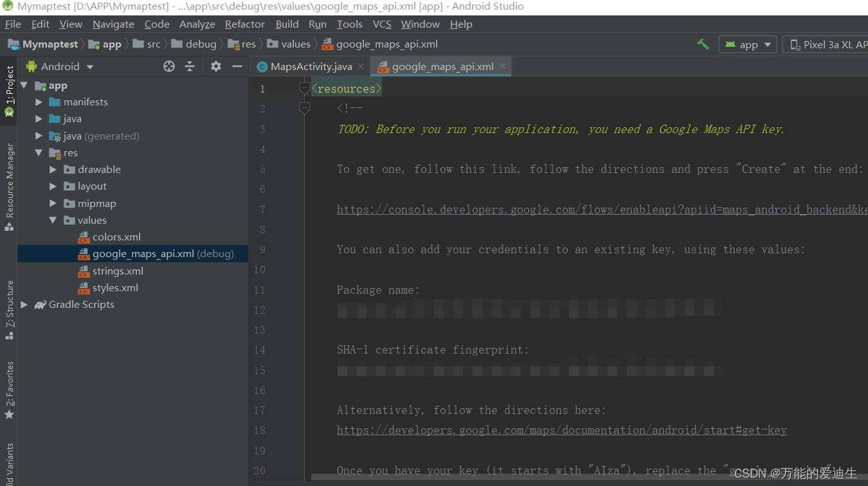Hide the Project panel with minimize icon
Viewport: 868px width, 486px height.
tap(237, 66)
